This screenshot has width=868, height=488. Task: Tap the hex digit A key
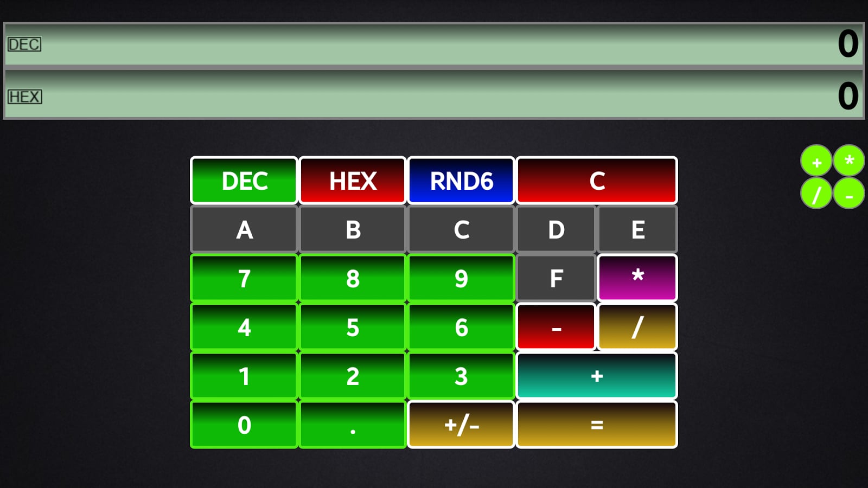(244, 229)
